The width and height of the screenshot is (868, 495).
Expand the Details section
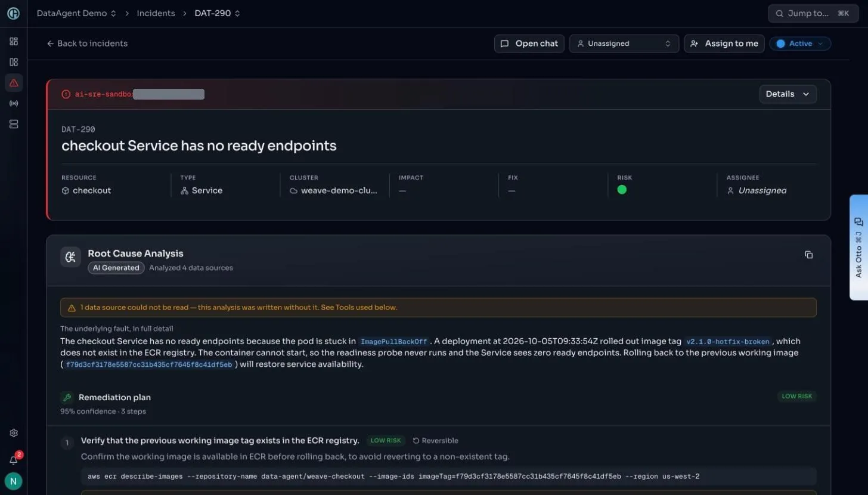click(788, 94)
